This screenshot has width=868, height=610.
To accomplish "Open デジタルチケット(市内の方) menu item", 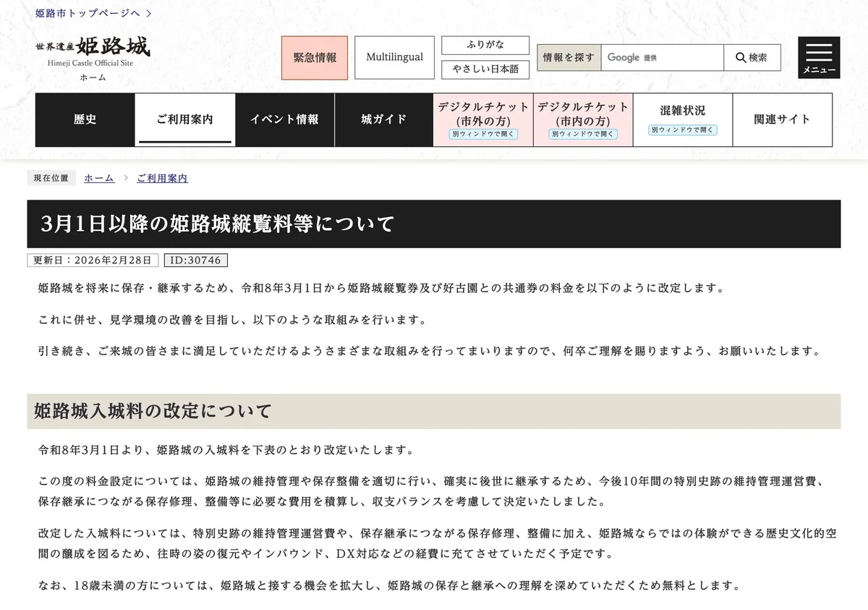I will coord(583,119).
